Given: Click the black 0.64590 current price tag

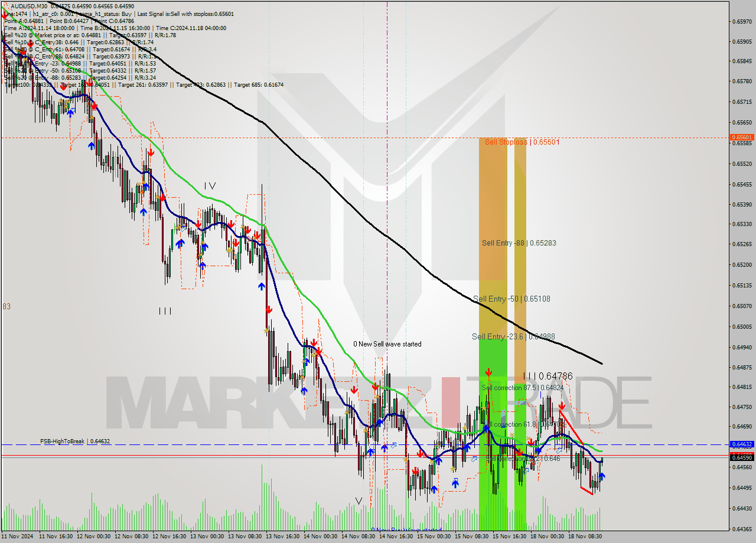Looking at the screenshot, I should tap(742, 457).
